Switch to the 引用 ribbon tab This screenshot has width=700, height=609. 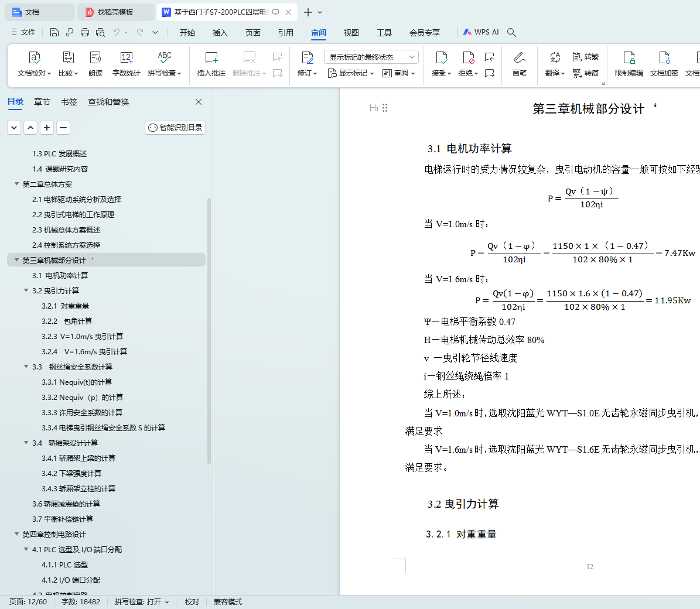click(x=286, y=33)
